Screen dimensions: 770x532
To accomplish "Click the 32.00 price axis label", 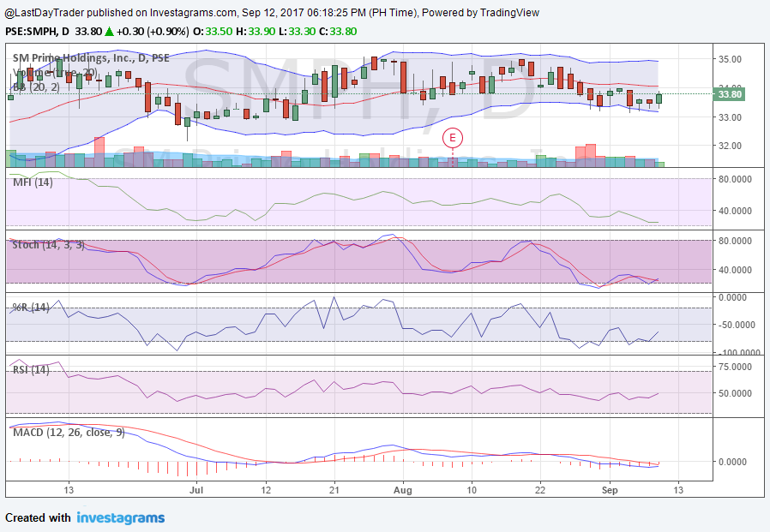I will coord(730,146).
